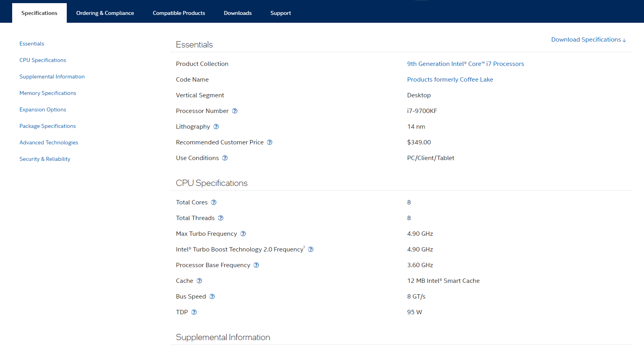Switch to Ordering & Compliance tab

coord(105,13)
